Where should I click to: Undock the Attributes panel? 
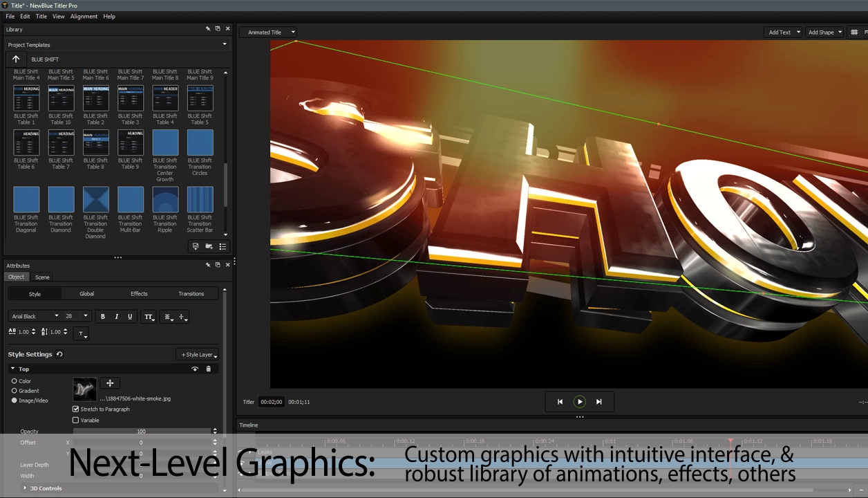218,265
